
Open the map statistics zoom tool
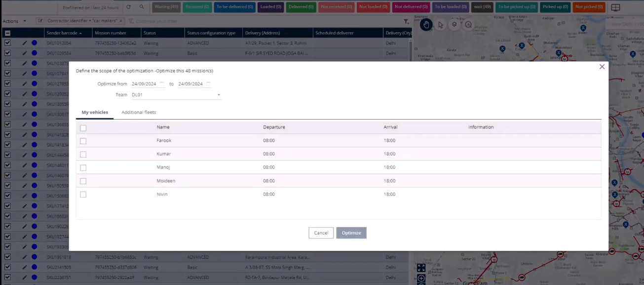(x=468, y=24)
